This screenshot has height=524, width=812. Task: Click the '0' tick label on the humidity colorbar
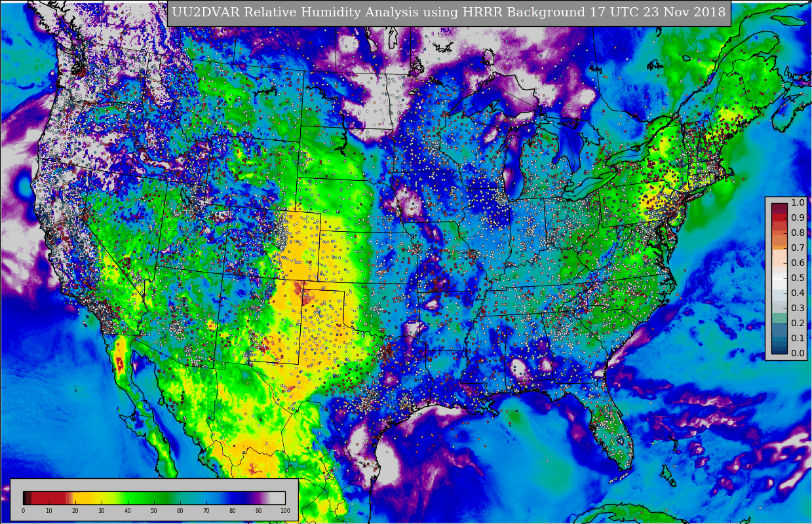pos(23,510)
